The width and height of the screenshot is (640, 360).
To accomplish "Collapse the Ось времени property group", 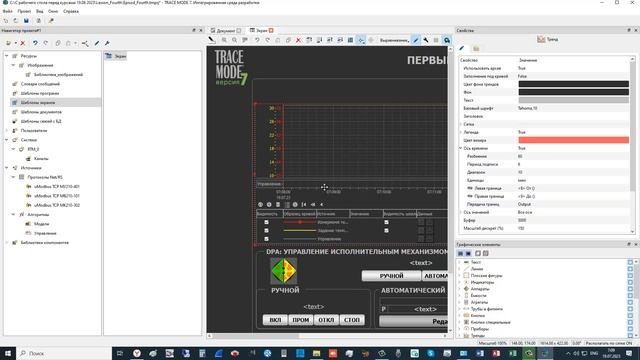I will [461, 148].
